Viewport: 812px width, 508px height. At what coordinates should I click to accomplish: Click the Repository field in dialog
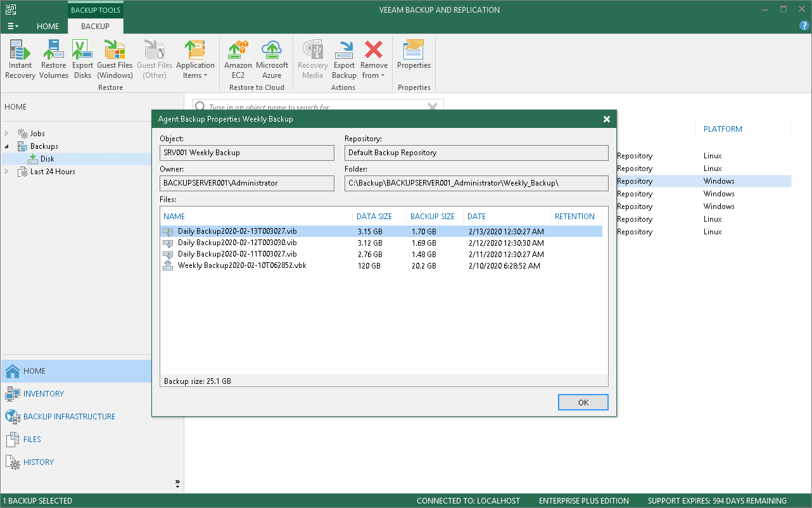(476, 153)
